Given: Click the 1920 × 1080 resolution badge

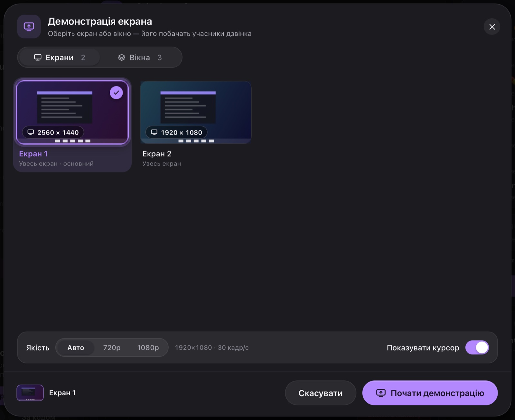Looking at the screenshot, I should [x=176, y=132].
